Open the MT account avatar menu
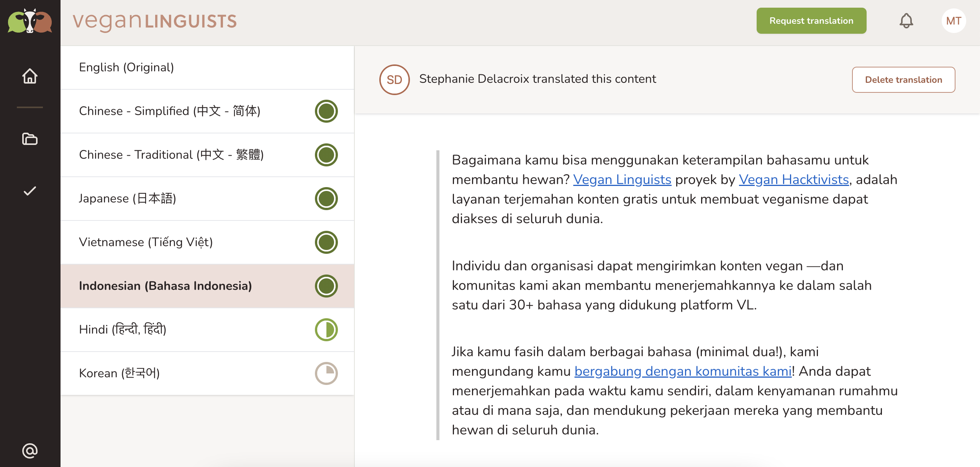Viewport: 980px width, 467px height. [x=953, y=20]
